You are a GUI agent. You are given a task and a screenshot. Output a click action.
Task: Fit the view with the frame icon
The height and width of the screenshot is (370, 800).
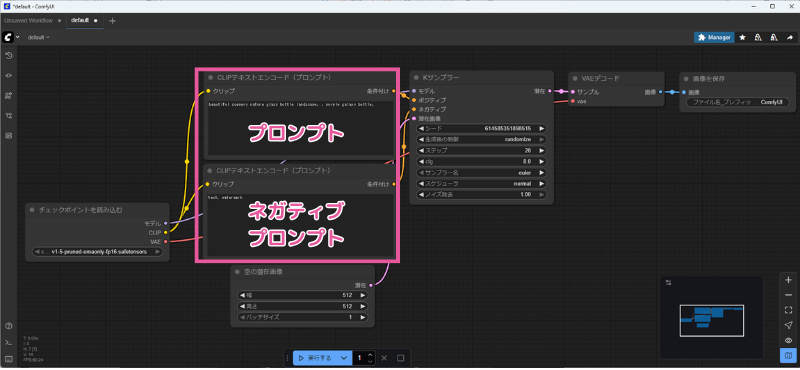pyautogui.click(x=788, y=310)
